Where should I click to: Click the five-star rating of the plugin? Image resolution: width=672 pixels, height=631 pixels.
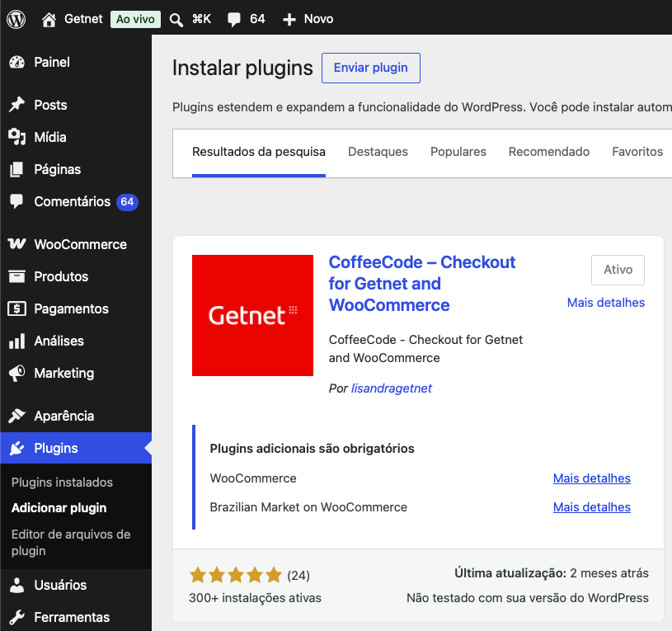click(x=236, y=575)
